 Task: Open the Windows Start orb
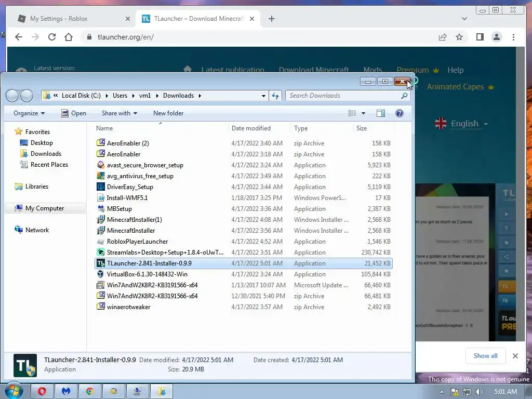pyautogui.click(x=14, y=391)
